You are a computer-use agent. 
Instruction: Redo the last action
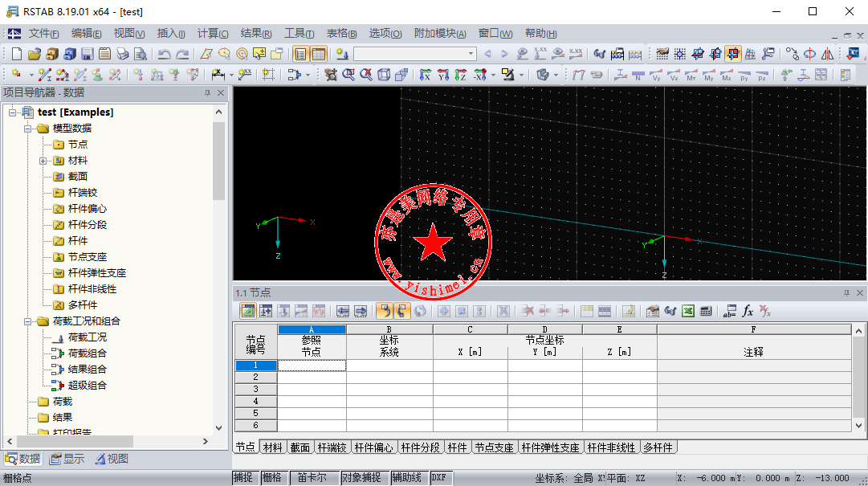182,54
